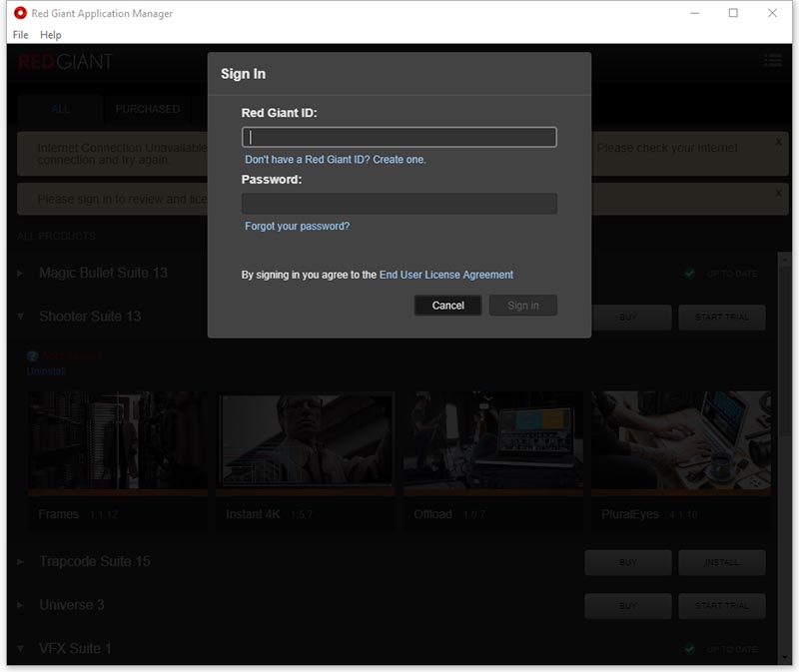
Task: Click START TRIAL for Shooter Suite 13
Action: [721, 318]
